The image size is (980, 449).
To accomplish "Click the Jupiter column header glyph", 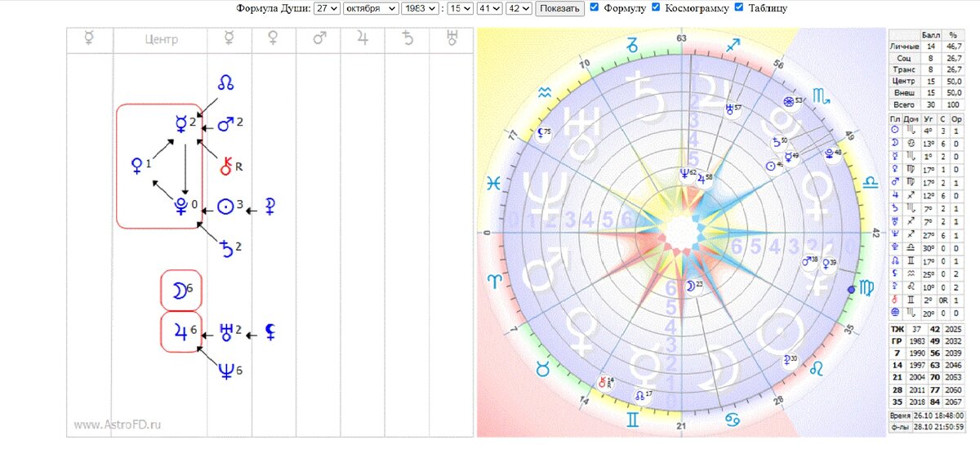I will (x=362, y=39).
